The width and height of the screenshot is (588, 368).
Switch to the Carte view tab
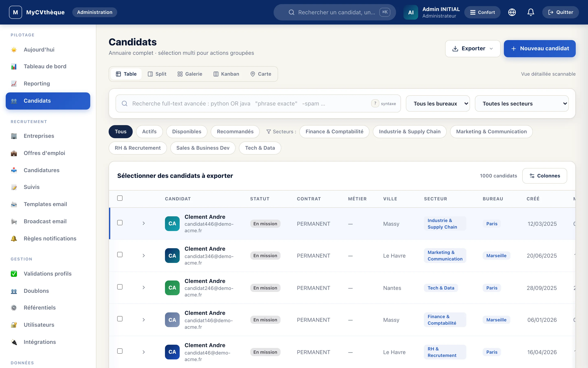pyautogui.click(x=261, y=74)
